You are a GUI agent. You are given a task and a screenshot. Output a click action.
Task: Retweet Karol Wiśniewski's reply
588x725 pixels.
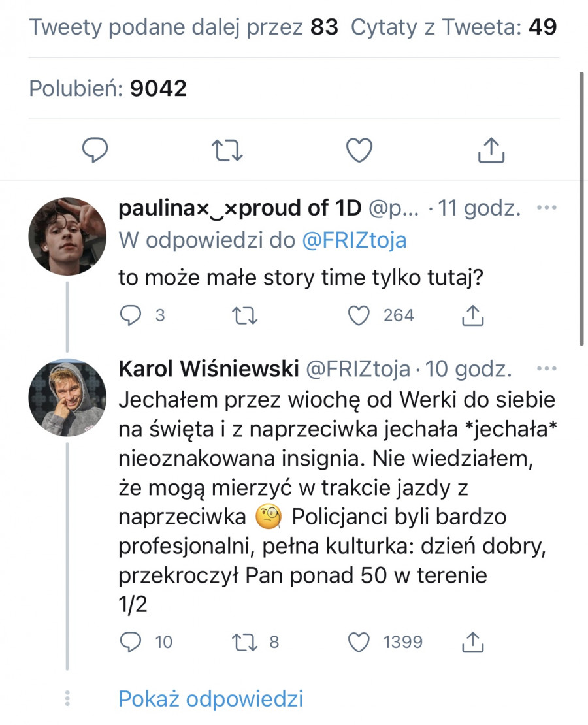(246, 642)
